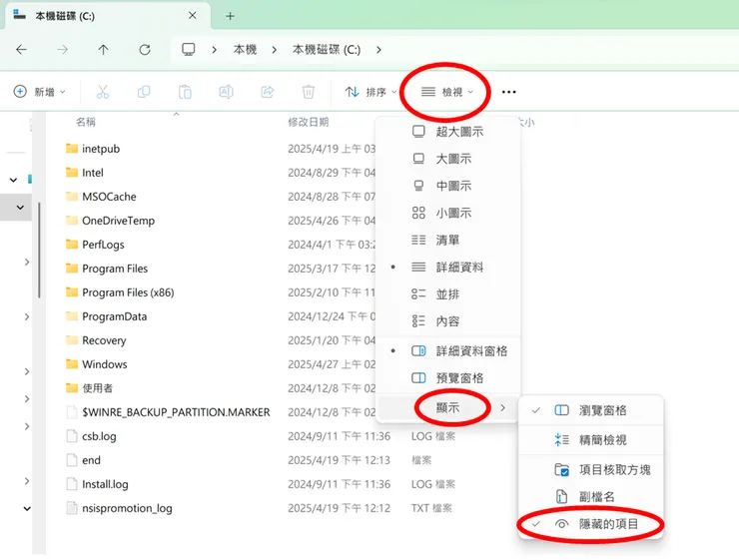Select 並排 tiles view

(x=447, y=294)
